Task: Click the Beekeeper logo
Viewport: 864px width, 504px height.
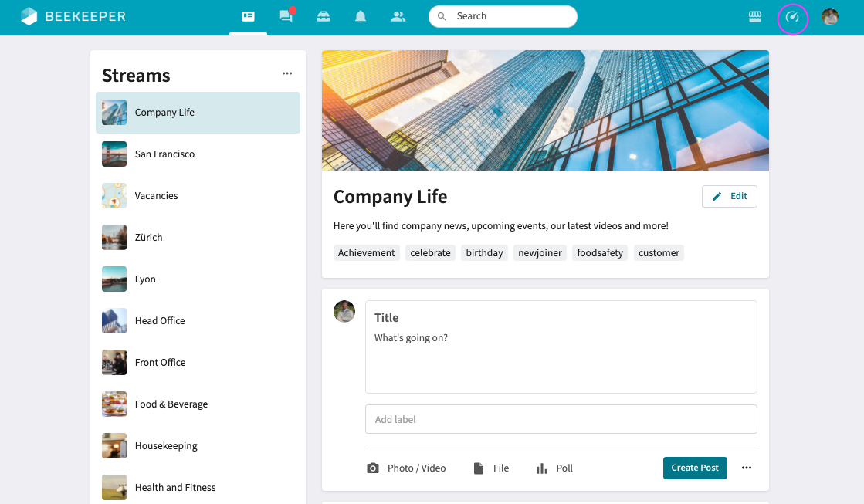Action: [x=73, y=16]
